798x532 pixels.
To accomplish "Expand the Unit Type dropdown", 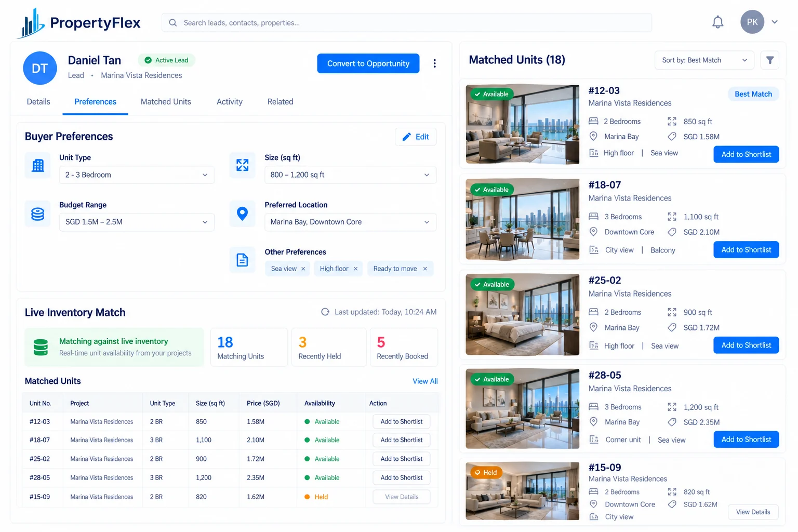I will point(137,175).
